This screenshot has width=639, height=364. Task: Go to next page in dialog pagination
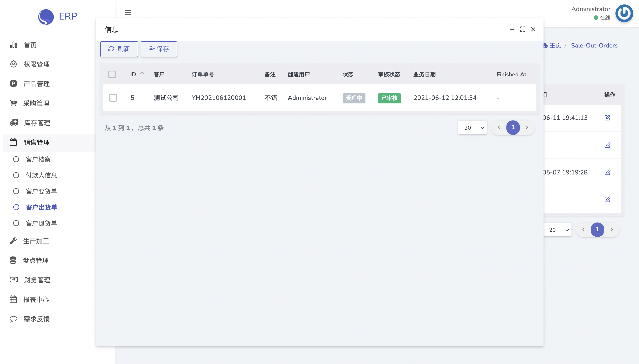(527, 127)
